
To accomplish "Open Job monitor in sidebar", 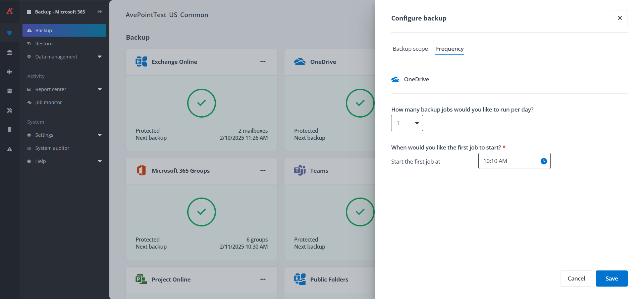I will (64, 102).
